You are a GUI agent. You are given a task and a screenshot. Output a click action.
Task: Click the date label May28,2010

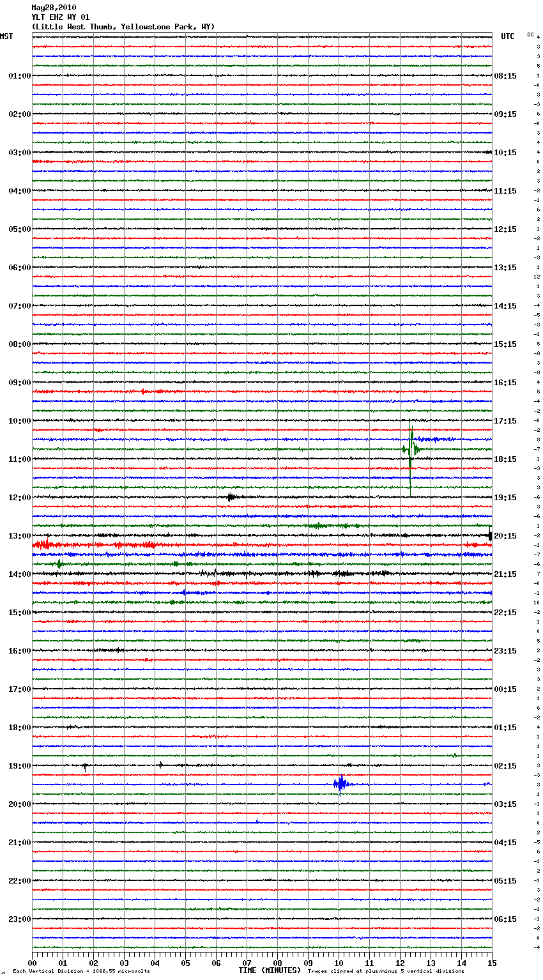point(54,8)
